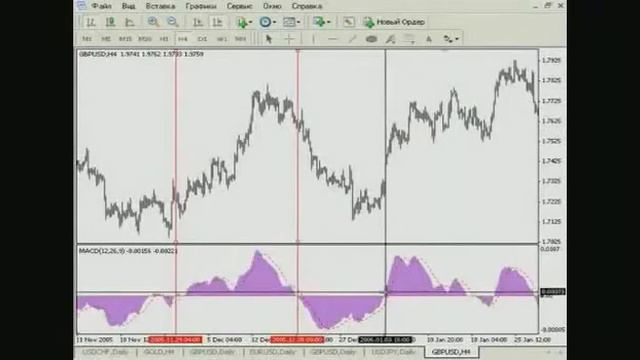Toggle the H4 timeframe button

[182, 39]
